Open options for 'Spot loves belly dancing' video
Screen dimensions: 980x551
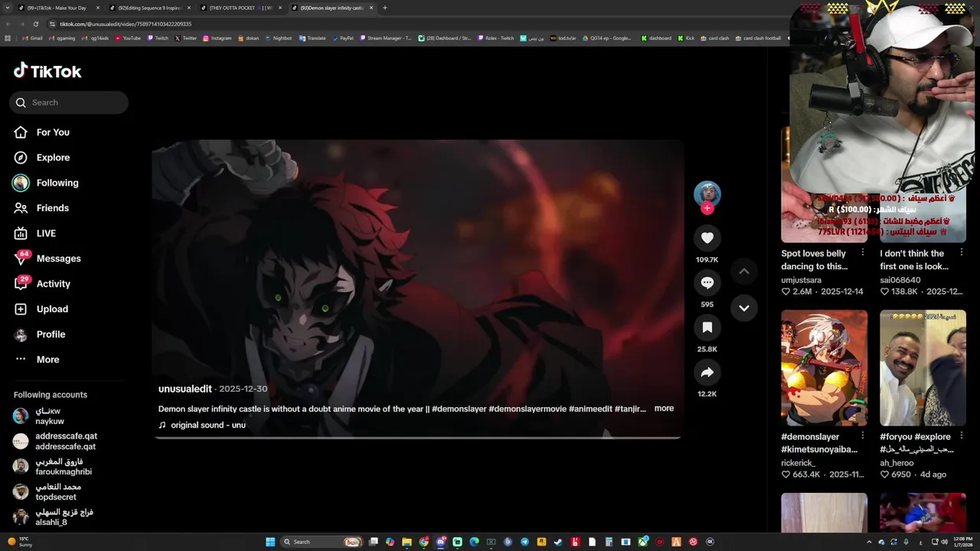863,253
